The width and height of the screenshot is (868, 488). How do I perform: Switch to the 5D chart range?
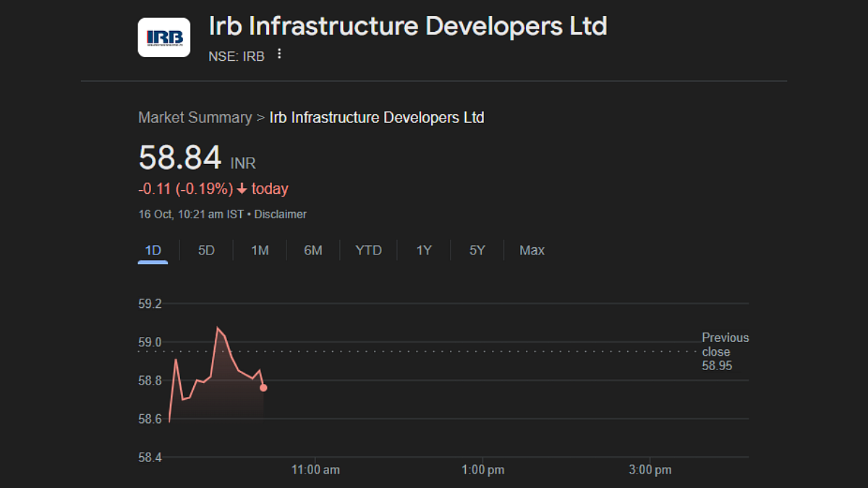(207, 250)
